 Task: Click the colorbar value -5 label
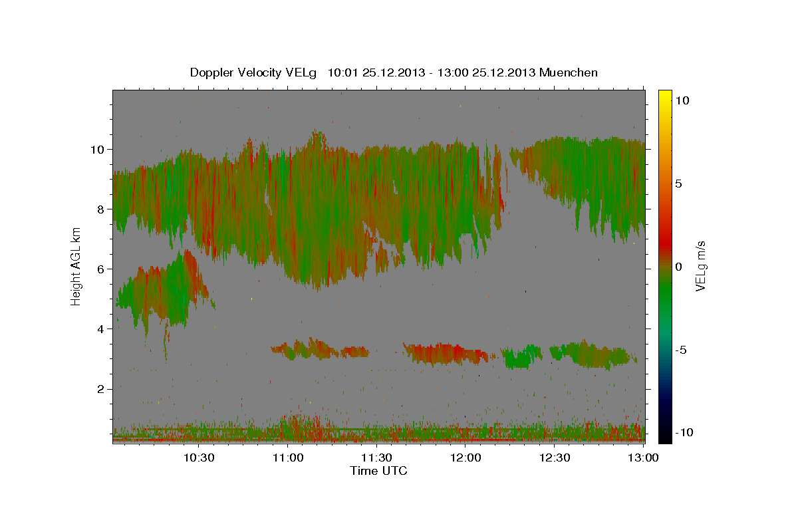click(680, 350)
